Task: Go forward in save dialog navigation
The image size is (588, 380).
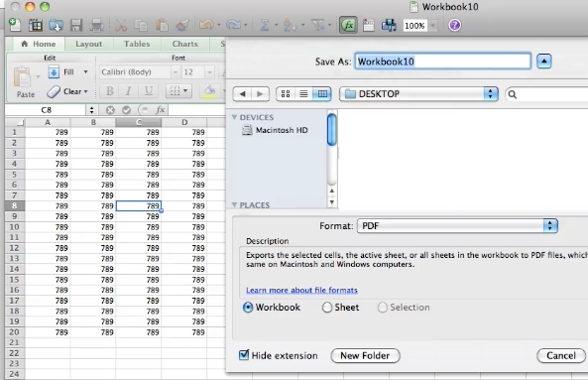Action: click(x=260, y=94)
